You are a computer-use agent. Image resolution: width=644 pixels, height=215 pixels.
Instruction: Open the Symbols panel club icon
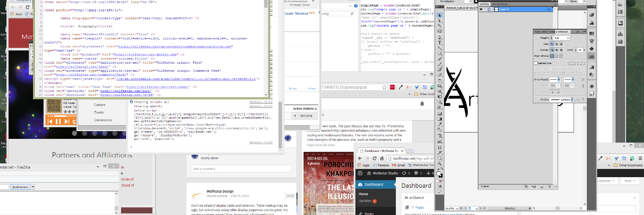[591, 48]
